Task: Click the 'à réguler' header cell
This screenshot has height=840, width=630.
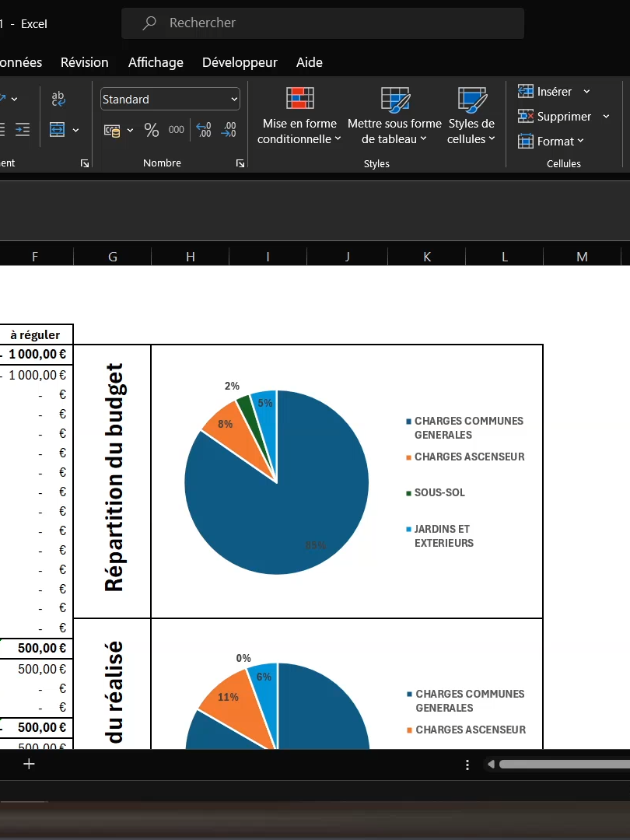Action: pos(36,334)
